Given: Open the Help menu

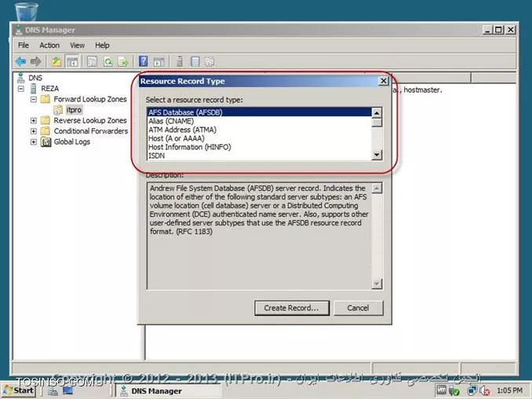Looking at the screenshot, I should coord(102,46).
